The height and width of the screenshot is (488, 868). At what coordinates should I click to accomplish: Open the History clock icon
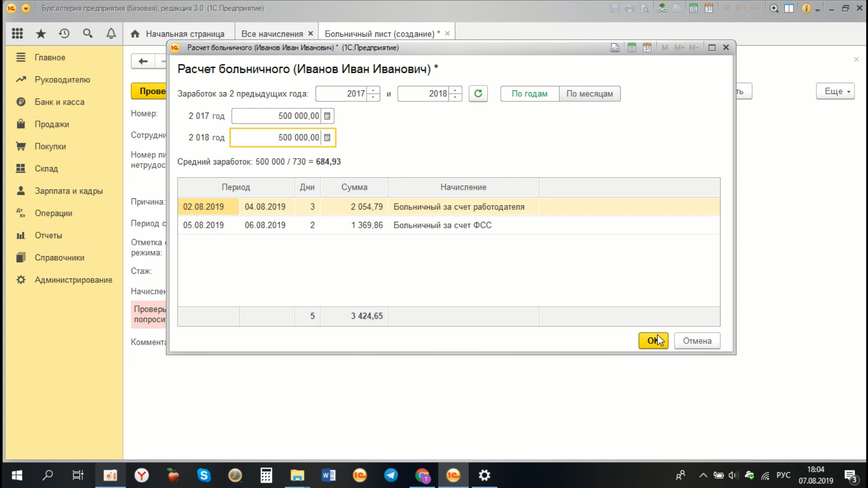pyautogui.click(x=64, y=33)
